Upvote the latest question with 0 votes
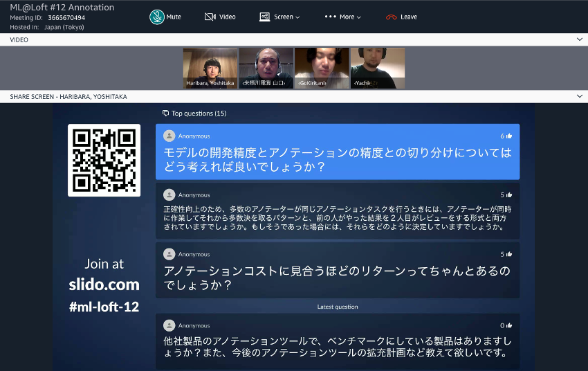 point(509,325)
